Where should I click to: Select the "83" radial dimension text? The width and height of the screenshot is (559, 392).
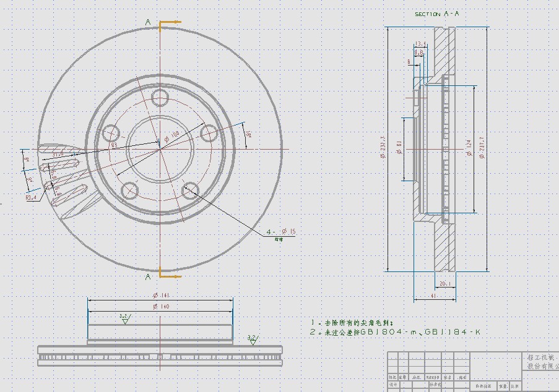point(114,145)
